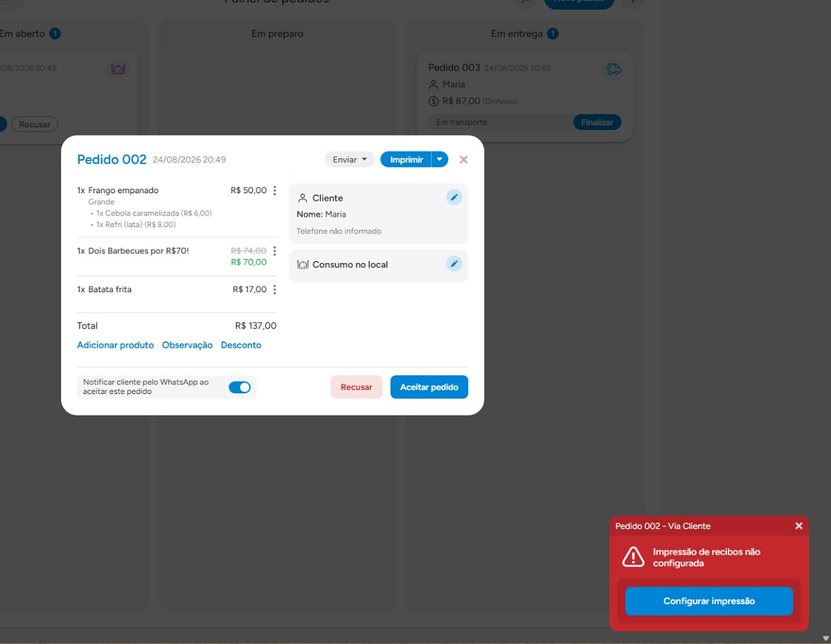Close the Pedido 002 dialog
Screen dimensions: 831x644
[463, 159]
